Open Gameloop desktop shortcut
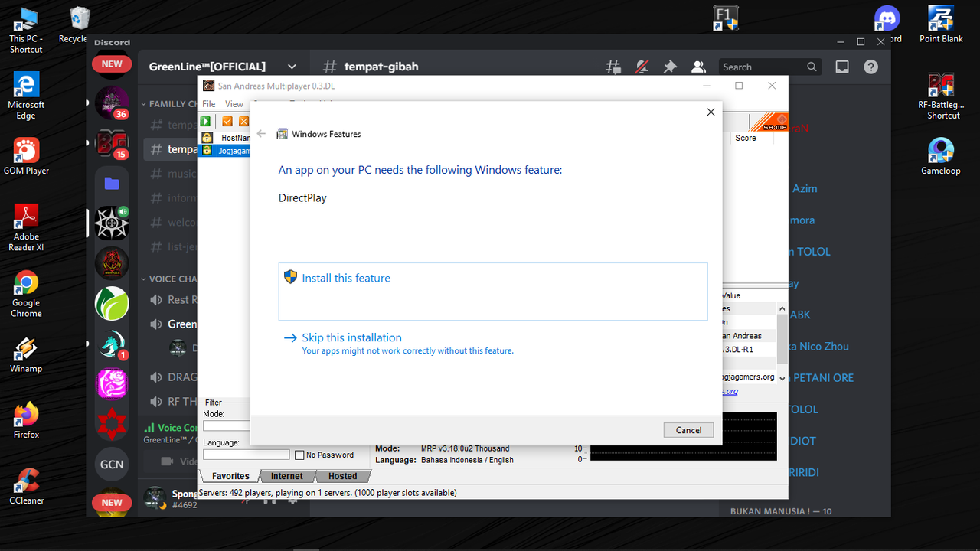980x551 pixels. (940, 157)
